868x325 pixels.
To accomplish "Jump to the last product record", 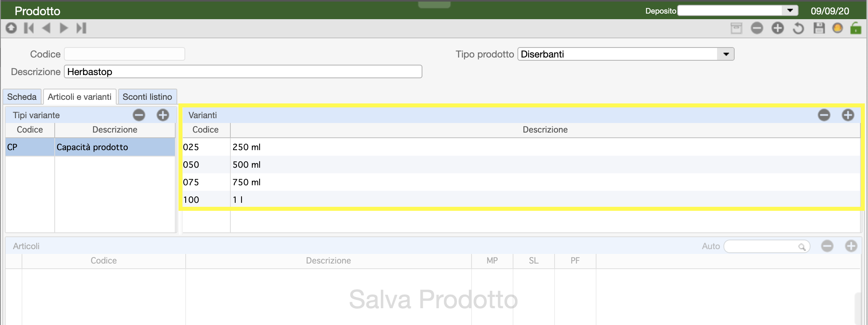I will 81,28.
